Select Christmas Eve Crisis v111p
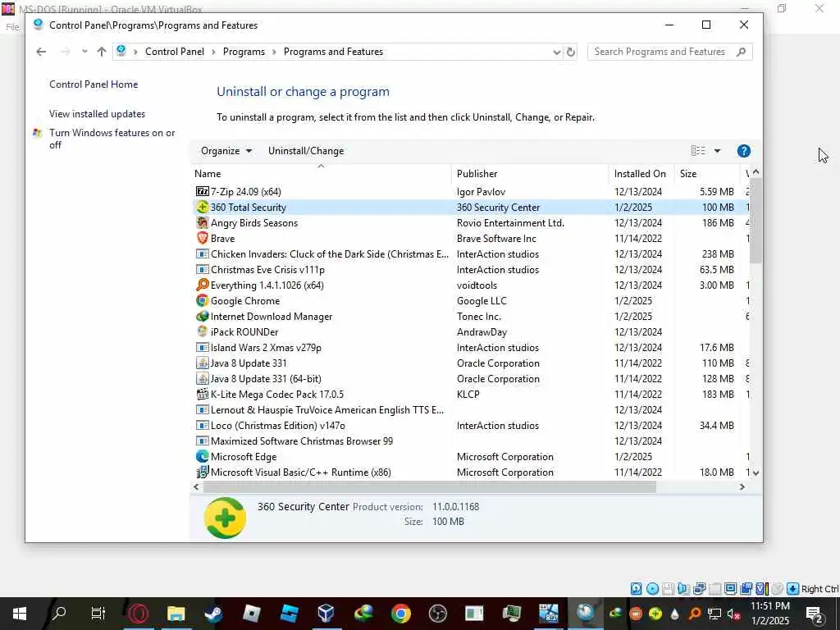 tap(267, 269)
